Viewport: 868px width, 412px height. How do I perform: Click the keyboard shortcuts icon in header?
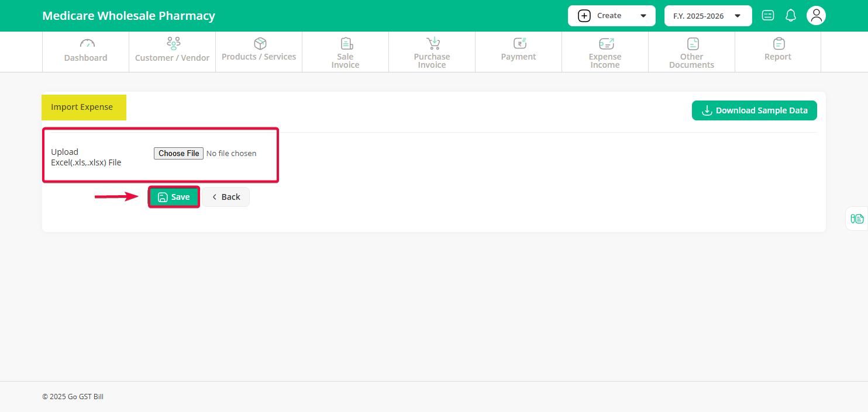pos(768,16)
